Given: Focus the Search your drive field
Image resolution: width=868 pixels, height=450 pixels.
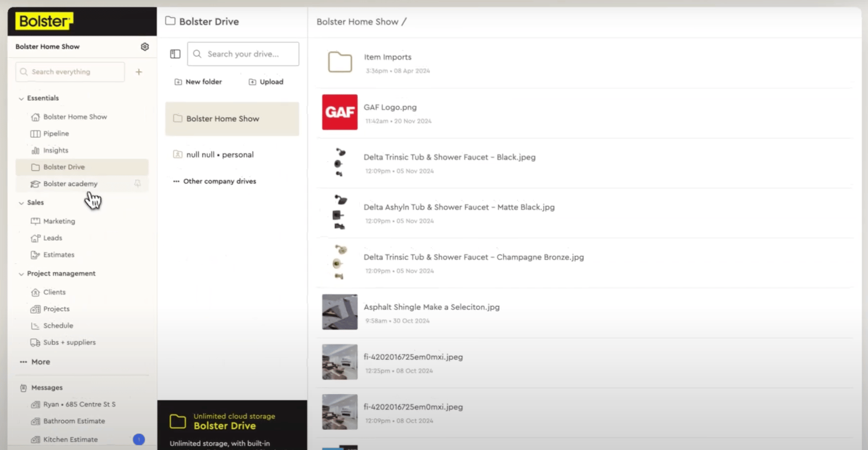Looking at the screenshot, I should pos(249,54).
